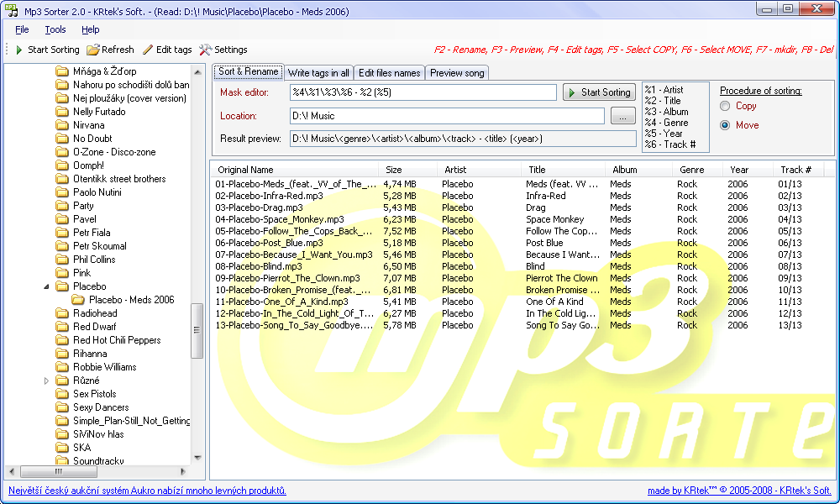
Task: Click the Nelly Furtado folder icon
Action: coord(62,112)
